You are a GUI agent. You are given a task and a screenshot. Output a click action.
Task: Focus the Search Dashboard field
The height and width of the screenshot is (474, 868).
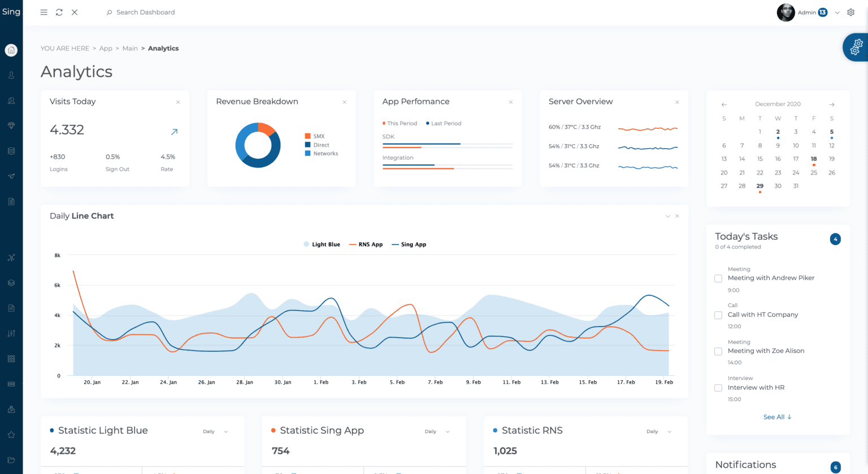tap(146, 12)
